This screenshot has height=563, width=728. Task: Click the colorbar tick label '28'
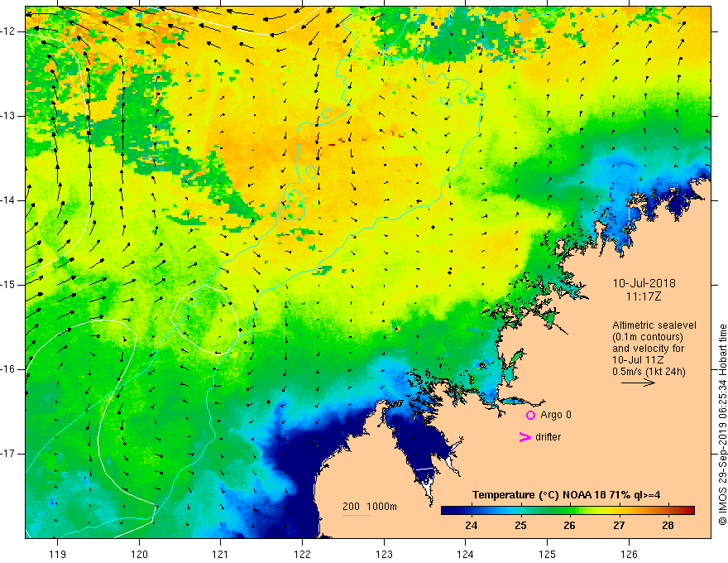tap(668, 526)
